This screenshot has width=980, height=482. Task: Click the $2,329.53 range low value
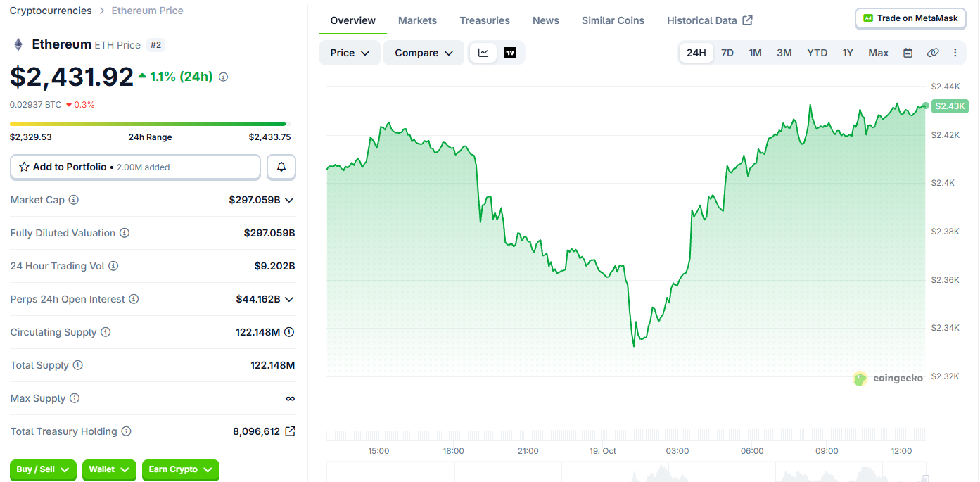pos(31,137)
